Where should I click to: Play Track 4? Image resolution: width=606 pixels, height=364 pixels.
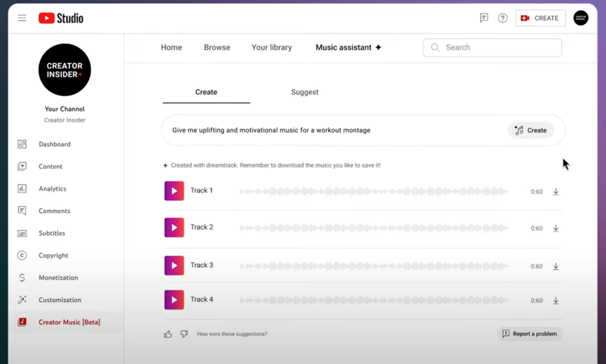click(x=174, y=300)
